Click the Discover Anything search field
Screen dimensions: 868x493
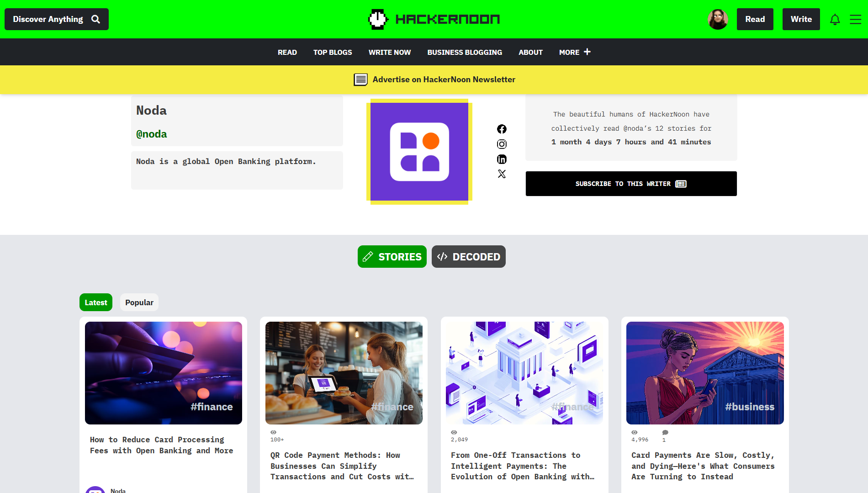57,19
